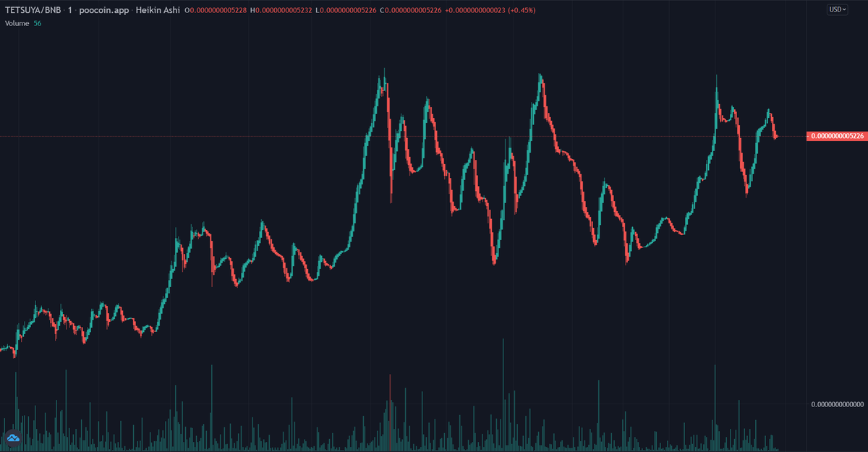Click the volume value 56
Image resolution: width=868 pixels, height=452 pixels.
pos(38,23)
